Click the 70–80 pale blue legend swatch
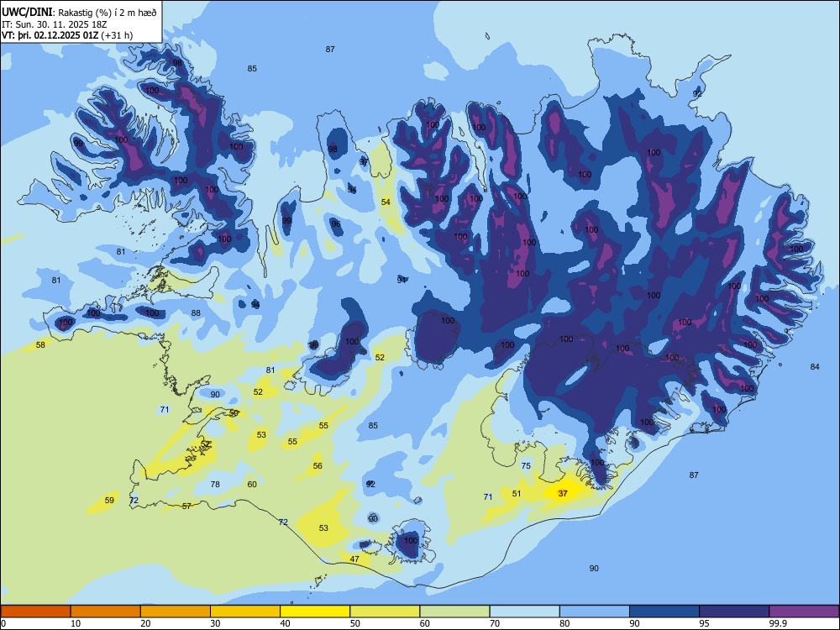Screen dimensions: 840x630 point(525,612)
